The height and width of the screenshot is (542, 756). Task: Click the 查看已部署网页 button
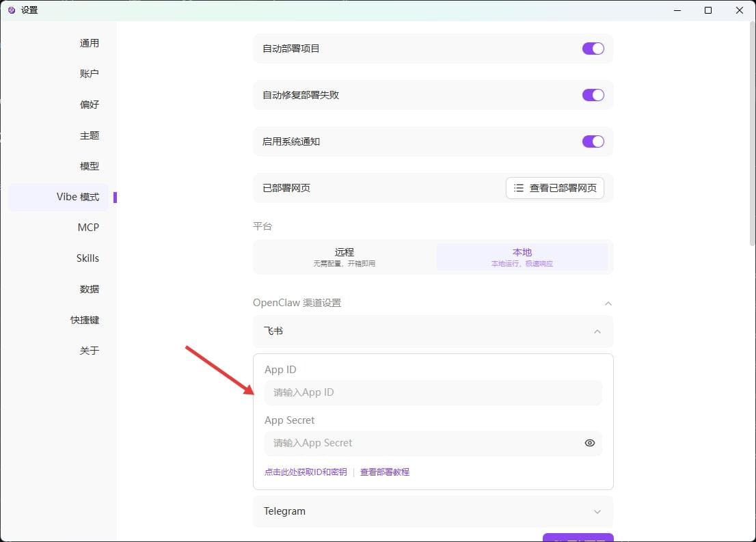555,188
